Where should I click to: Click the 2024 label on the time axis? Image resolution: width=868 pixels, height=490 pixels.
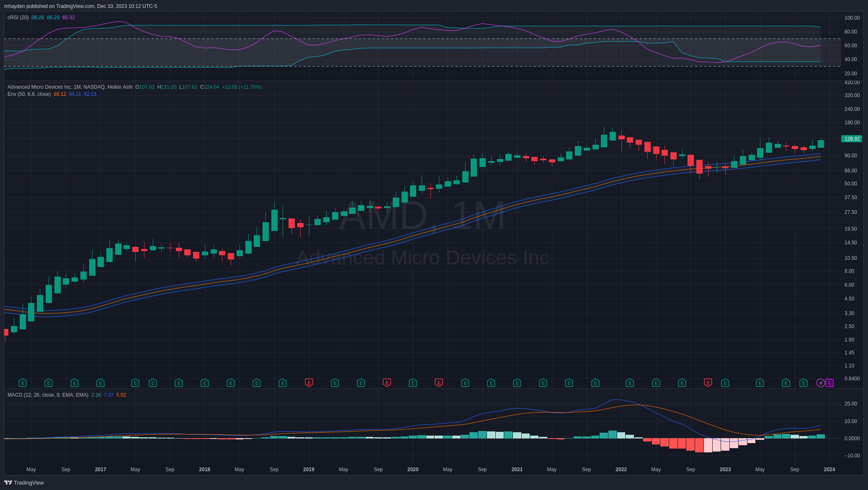(x=829, y=469)
